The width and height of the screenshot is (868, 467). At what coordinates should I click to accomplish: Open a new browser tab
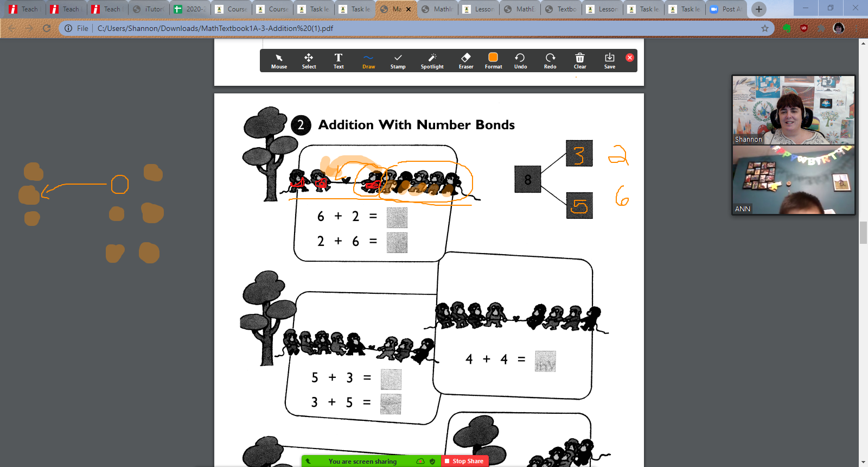coord(759,9)
